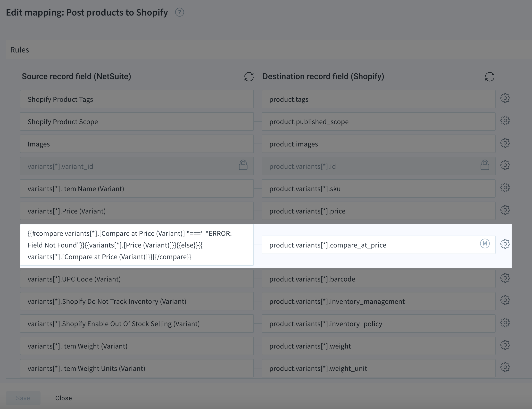Open settings gear for product.variants[*].barcode row
This screenshot has height=409, width=532.
click(505, 278)
